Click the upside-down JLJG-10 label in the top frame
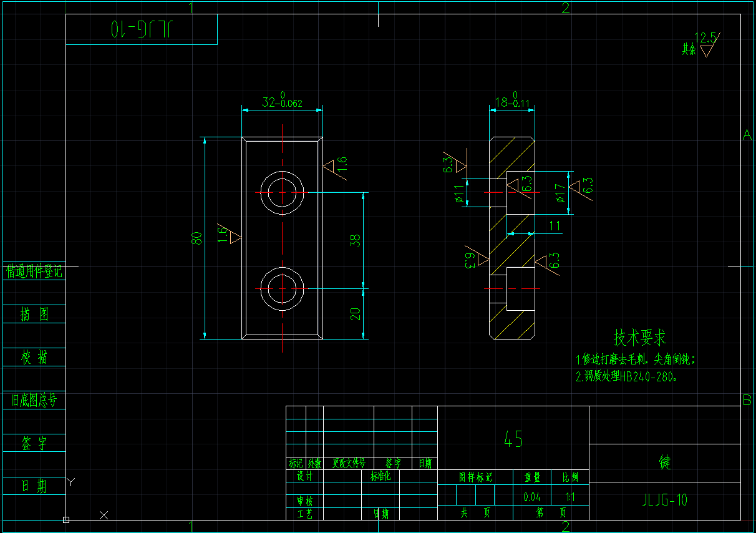The height and width of the screenshot is (533, 756). [142, 29]
